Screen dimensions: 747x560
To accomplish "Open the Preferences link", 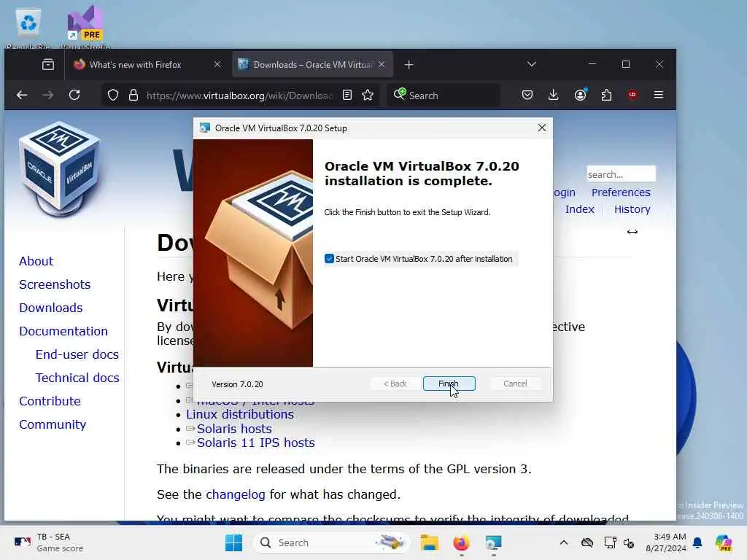I will (x=621, y=192).
